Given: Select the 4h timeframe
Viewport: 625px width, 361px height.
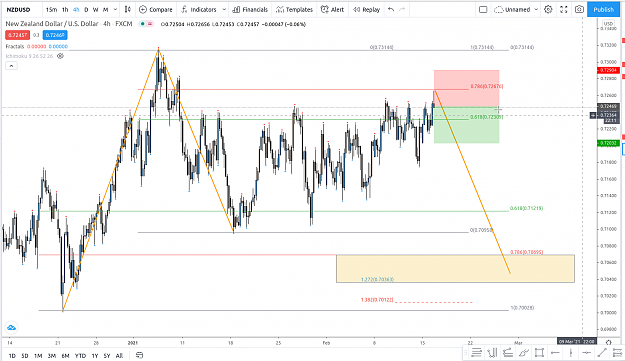Looking at the screenshot, I should coord(76,10).
